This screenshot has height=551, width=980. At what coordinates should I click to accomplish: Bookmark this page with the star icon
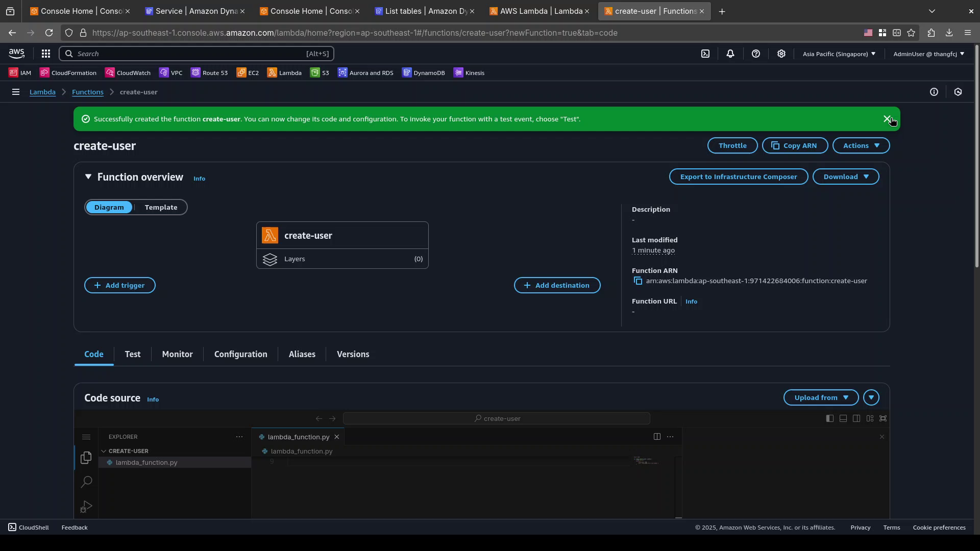(911, 33)
